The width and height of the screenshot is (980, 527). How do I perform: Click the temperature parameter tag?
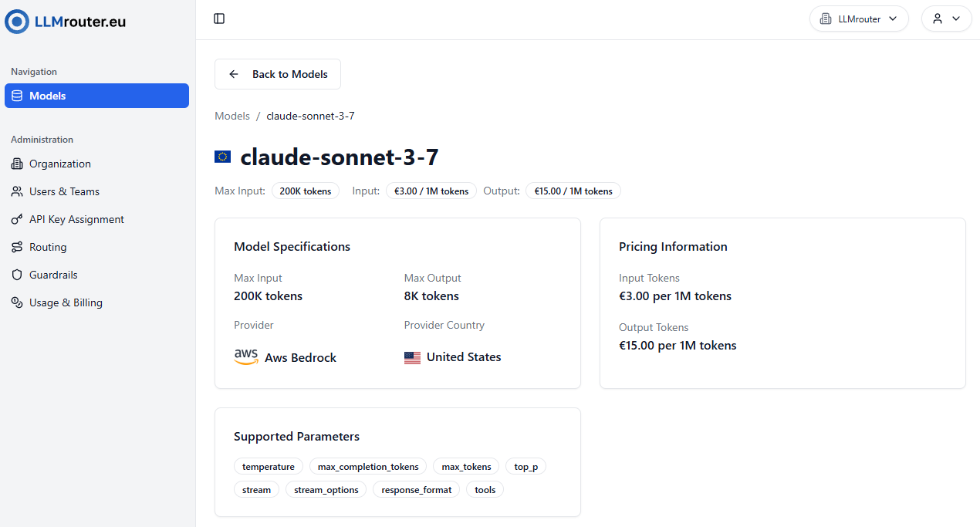point(269,466)
